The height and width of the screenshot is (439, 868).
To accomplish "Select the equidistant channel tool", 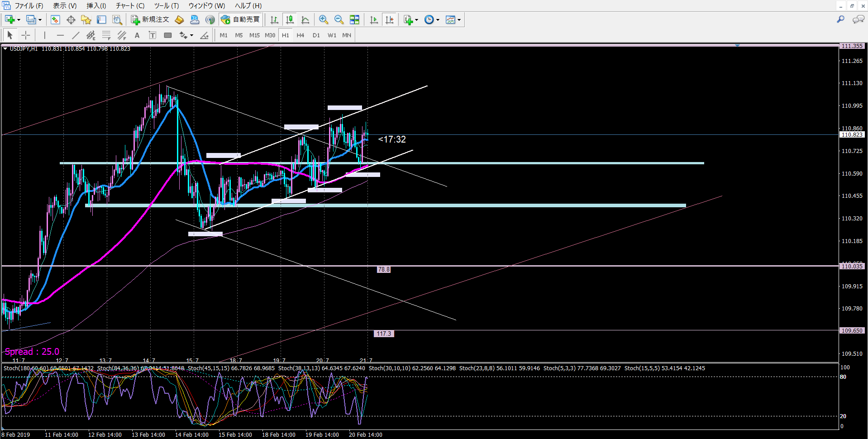I will (91, 35).
